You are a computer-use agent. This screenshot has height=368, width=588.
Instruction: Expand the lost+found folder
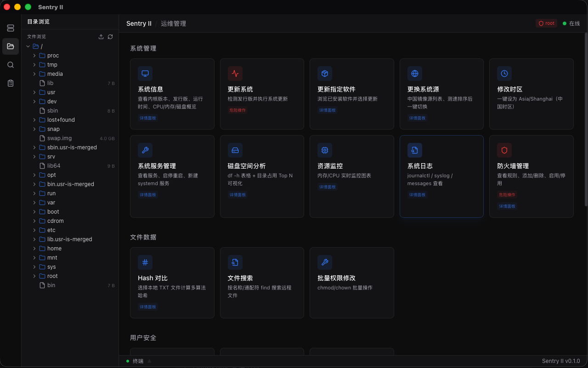point(34,120)
